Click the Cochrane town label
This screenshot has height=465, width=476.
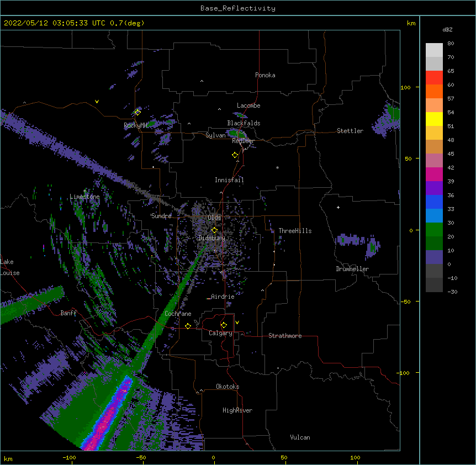point(178,314)
